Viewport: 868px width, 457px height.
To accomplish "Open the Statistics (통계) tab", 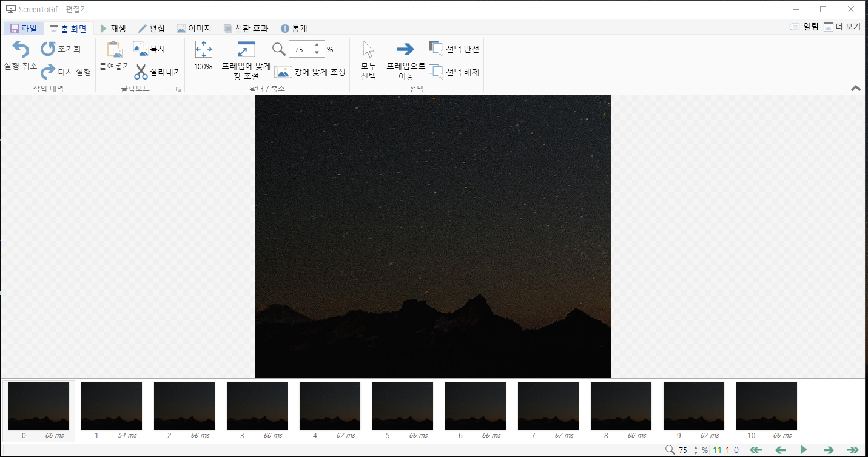I will 294,28.
